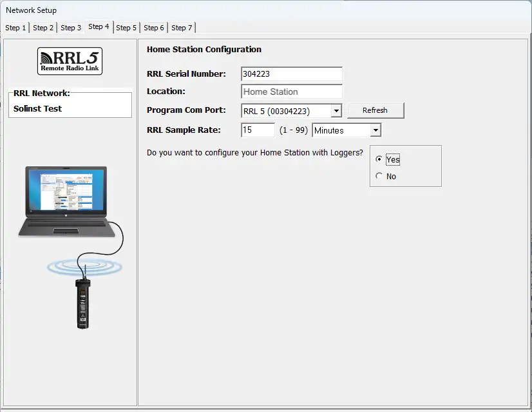
Task: Open the Program Com Port dropdown
Action: pos(336,111)
